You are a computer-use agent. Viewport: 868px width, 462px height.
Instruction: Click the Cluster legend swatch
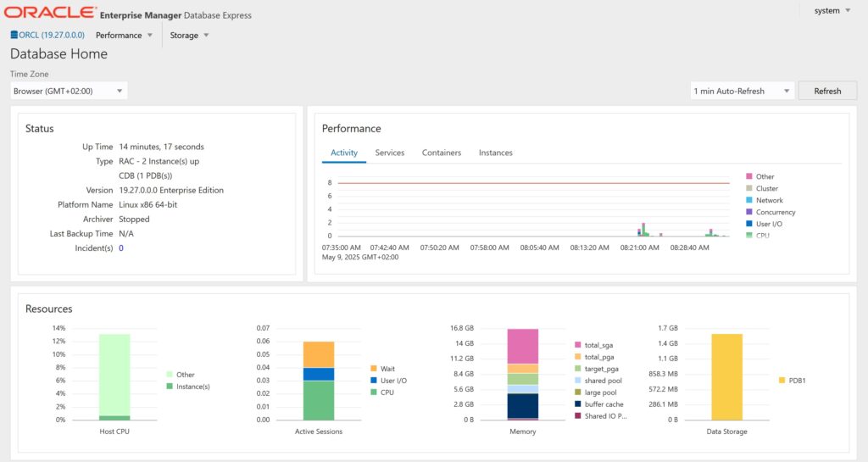(x=749, y=188)
